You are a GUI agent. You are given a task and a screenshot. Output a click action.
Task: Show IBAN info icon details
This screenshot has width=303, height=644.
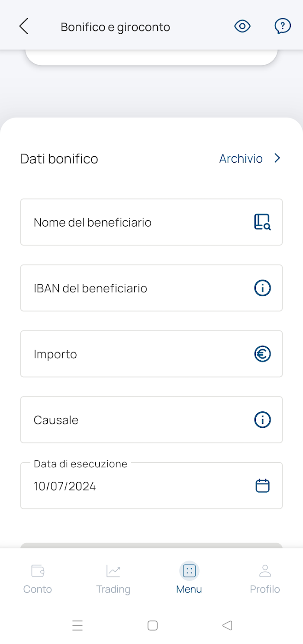262,288
